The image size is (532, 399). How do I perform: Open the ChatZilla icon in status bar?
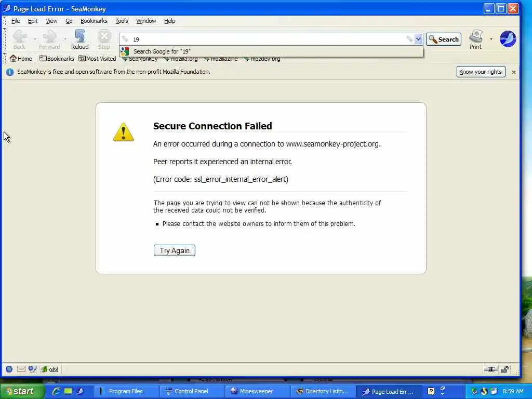tap(54, 369)
